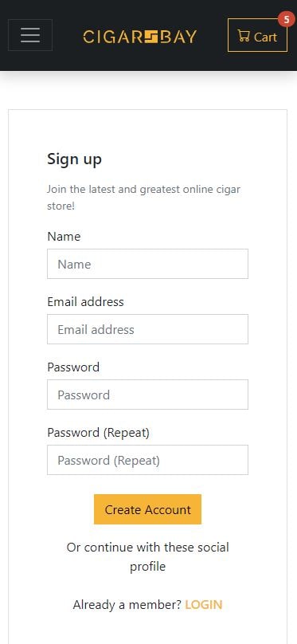
Task: Click the Password (Repeat) label
Action: [x=99, y=433]
